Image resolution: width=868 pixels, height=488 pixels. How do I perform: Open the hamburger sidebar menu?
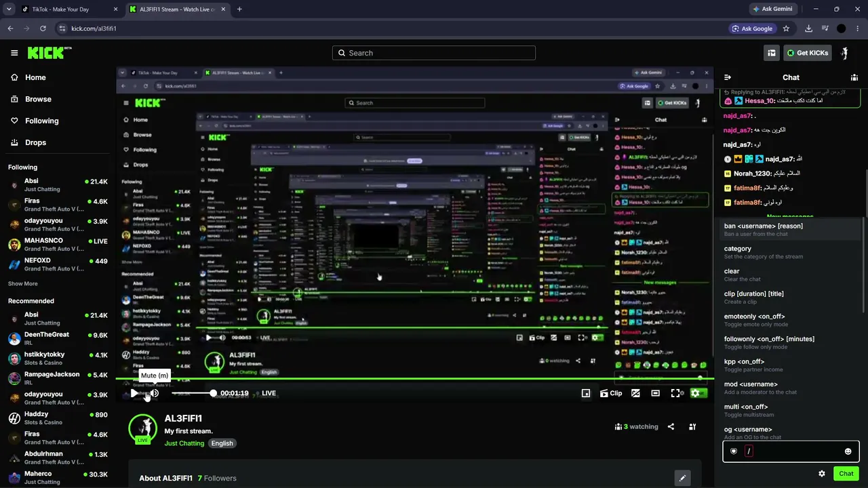tap(14, 53)
